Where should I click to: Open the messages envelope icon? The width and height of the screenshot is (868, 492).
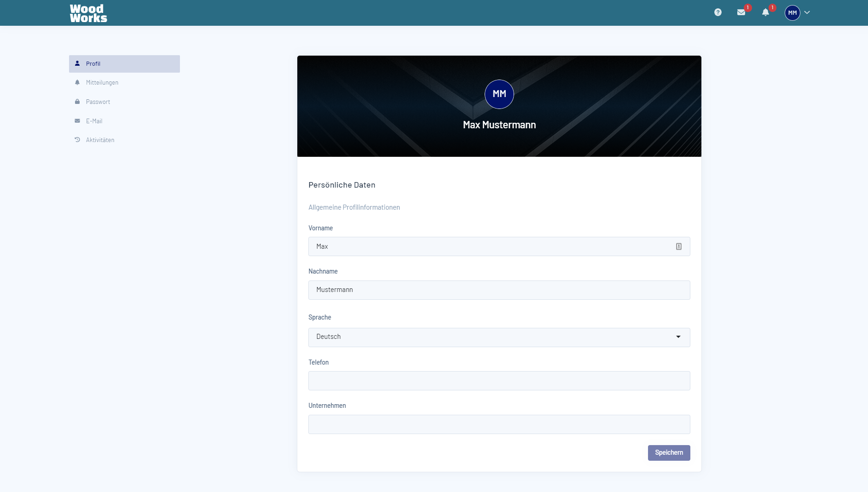pos(741,12)
